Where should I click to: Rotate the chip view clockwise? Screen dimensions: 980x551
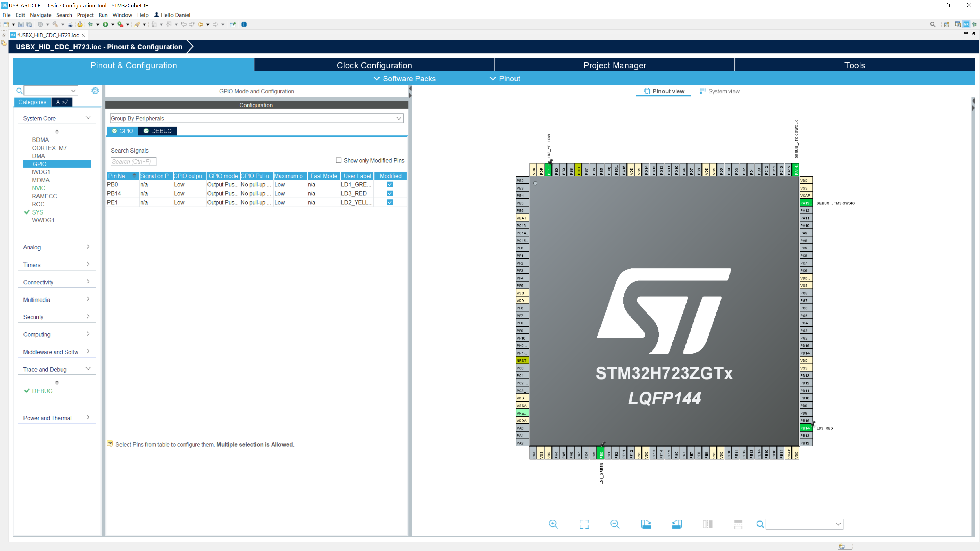pyautogui.click(x=646, y=524)
